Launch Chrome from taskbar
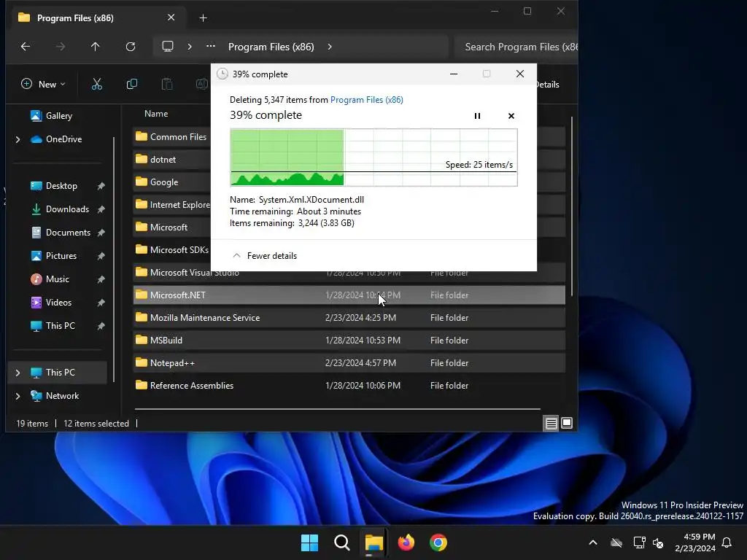Viewport: 747px width, 560px height. [438, 542]
